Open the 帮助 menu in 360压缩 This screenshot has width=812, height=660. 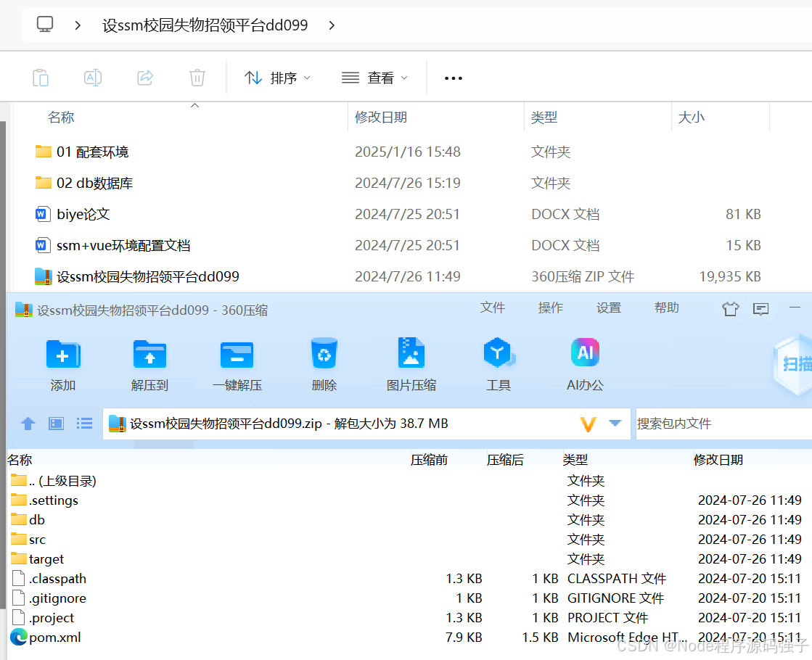666,308
